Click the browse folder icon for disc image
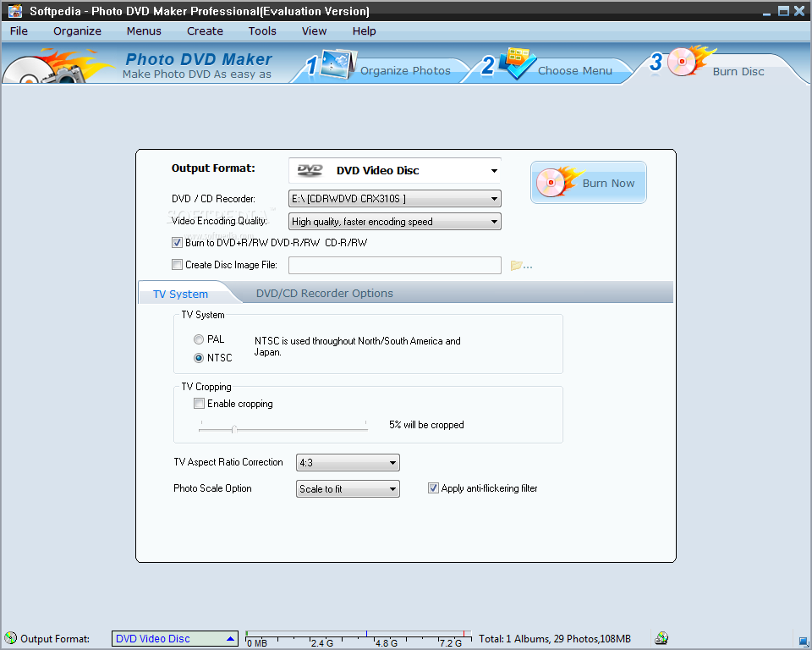The image size is (812, 650). (x=521, y=266)
